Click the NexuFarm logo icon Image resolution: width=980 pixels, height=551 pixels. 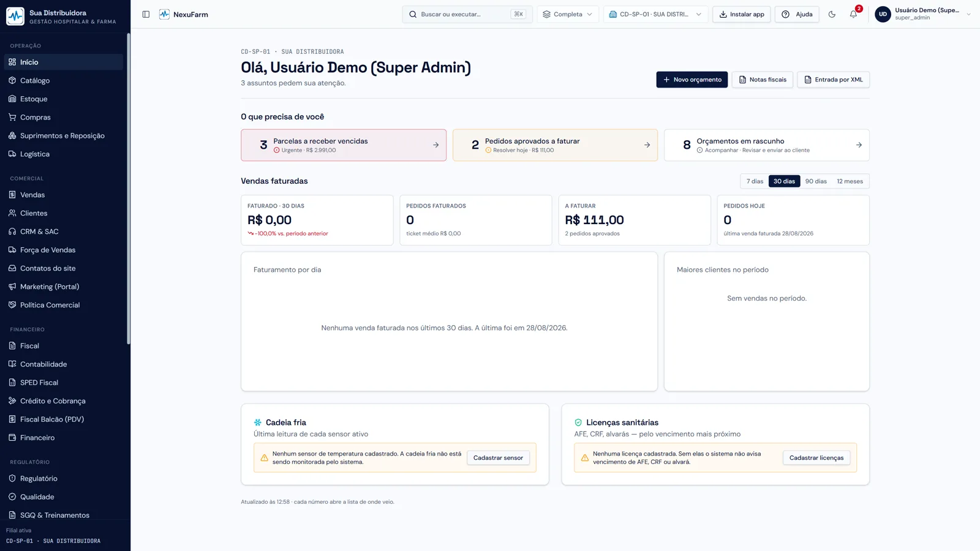coord(164,14)
